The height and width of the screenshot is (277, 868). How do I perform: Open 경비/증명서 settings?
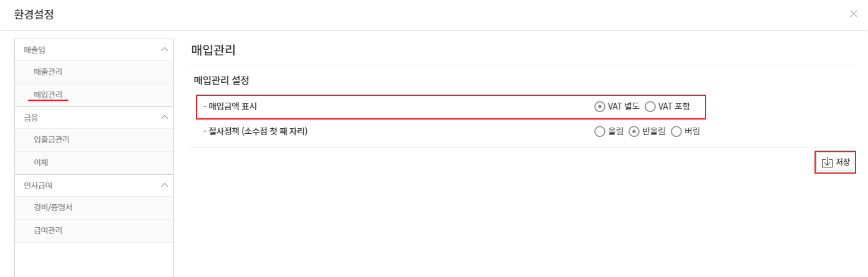(53, 207)
